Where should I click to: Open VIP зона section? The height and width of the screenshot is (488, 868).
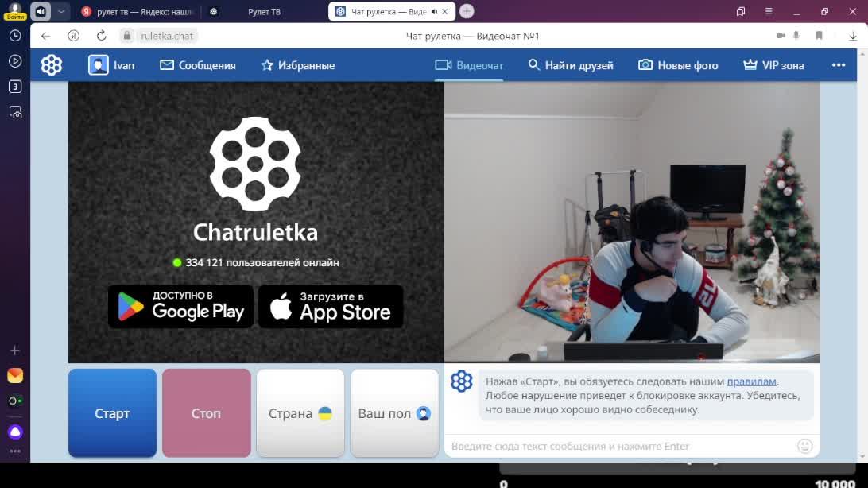(773, 65)
